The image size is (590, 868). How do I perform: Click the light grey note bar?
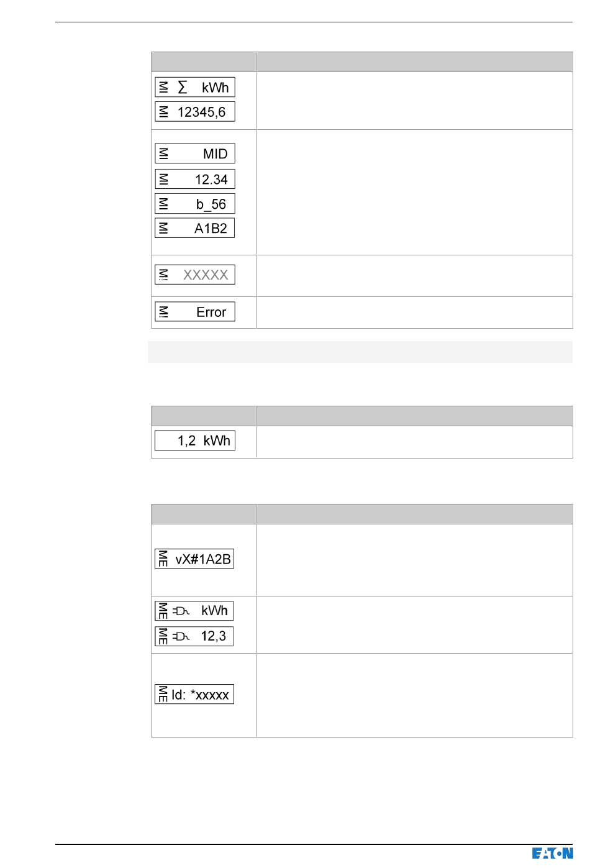click(x=360, y=352)
